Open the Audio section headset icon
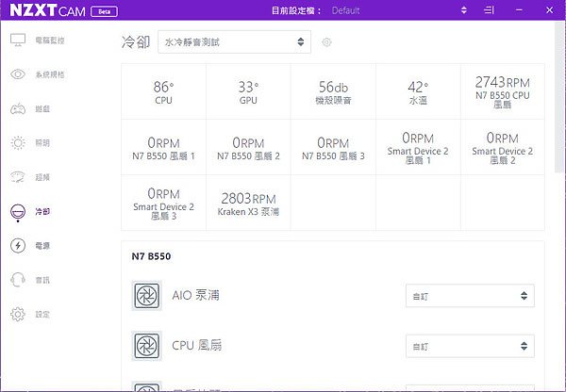Image resolution: width=566 pixels, height=392 pixels. tap(18, 280)
